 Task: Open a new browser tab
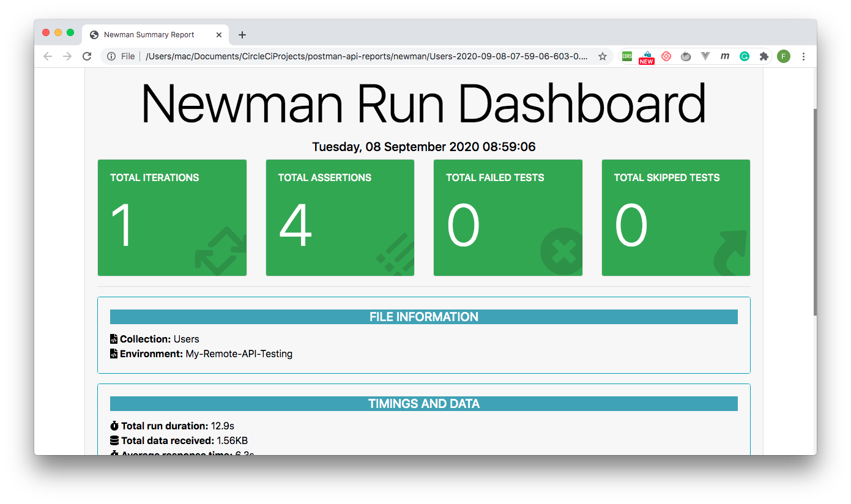(x=242, y=34)
